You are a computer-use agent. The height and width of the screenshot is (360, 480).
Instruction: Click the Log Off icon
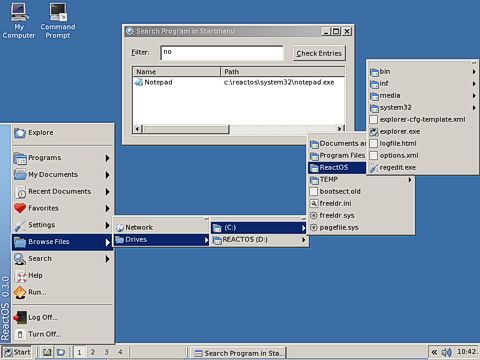[x=20, y=317]
